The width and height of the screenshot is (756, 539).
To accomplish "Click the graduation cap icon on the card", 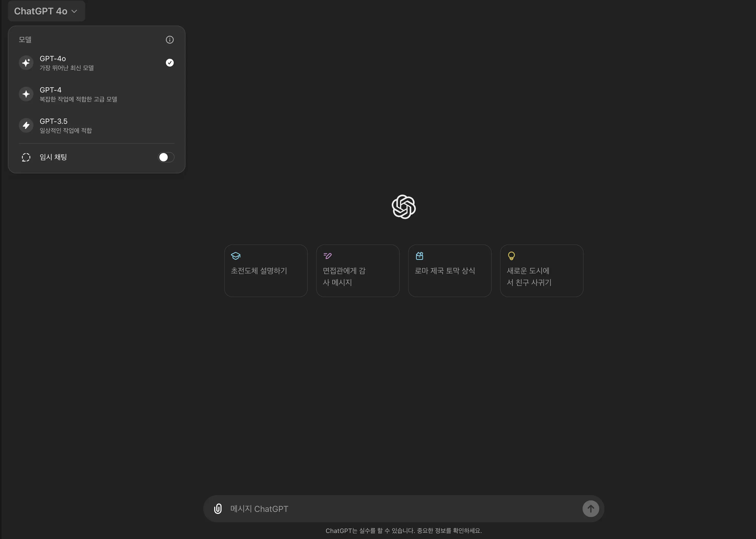I will coord(236,256).
